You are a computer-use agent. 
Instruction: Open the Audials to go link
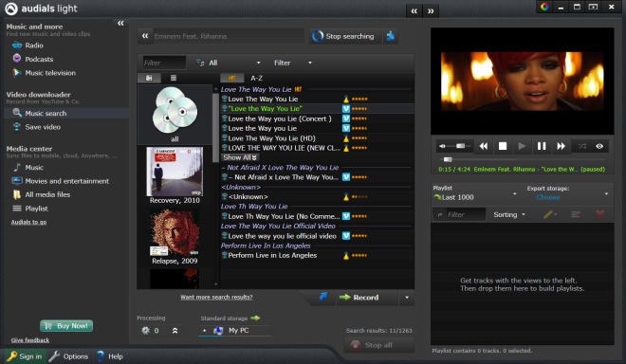[28, 222]
